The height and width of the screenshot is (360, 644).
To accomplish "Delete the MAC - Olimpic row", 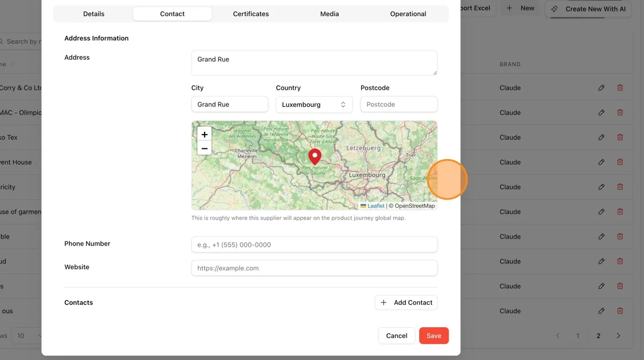I will coord(620,113).
